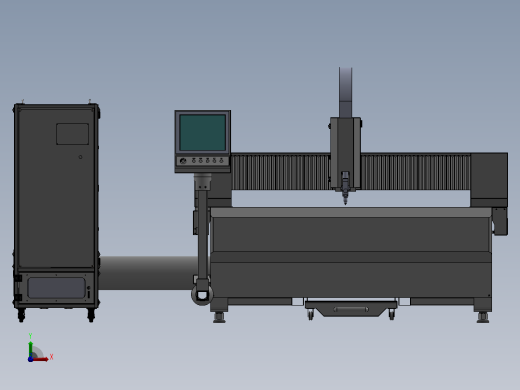Click the leftmost knob on the control console panel
The height and width of the screenshot is (390, 520).
point(183,161)
